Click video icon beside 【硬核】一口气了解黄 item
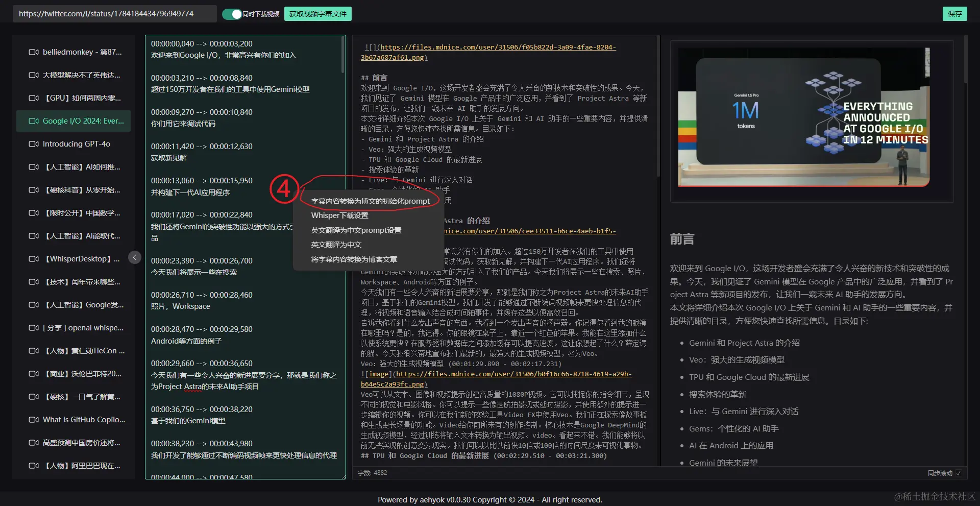Screen dimensions: 980x506 34,397
